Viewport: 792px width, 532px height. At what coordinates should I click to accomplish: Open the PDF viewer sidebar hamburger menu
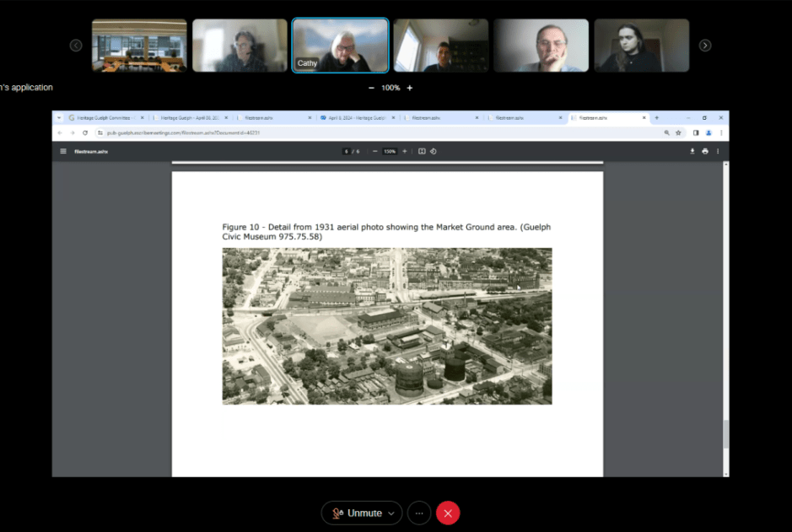click(63, 152)
